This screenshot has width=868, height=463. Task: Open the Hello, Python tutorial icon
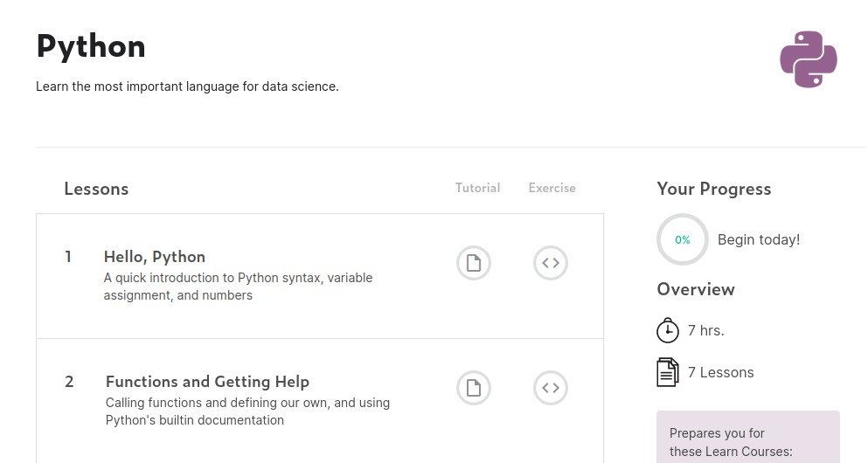point(474,263)
